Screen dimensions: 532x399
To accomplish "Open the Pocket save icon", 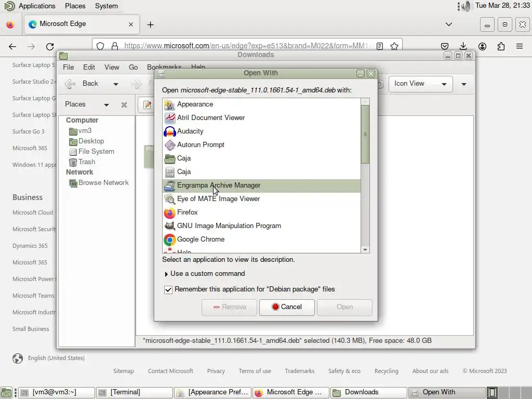I will click(445, 46).
